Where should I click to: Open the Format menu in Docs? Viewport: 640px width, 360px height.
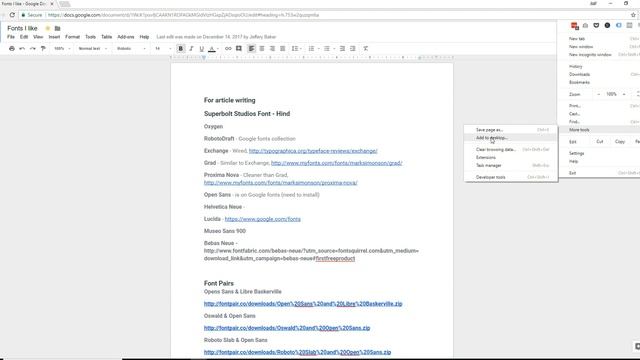coord(73,37)
